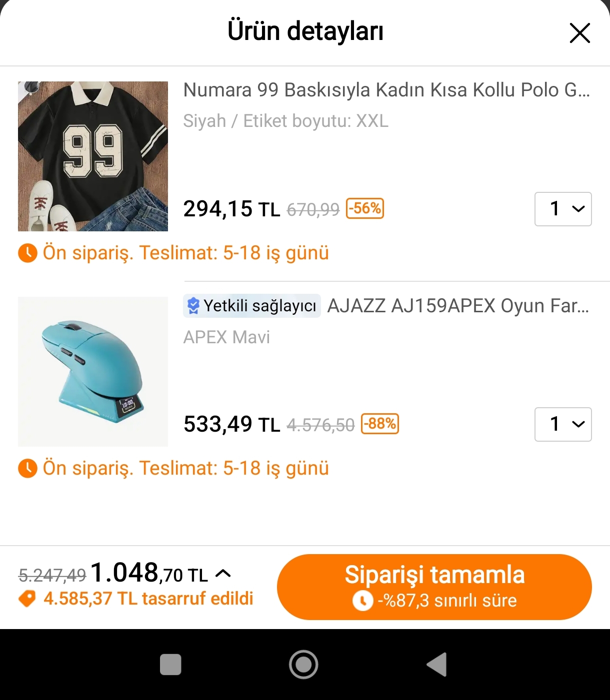Tap the -56% discount badge
The width and height of the screenshot is (610, 700).
tap(365, 208)
